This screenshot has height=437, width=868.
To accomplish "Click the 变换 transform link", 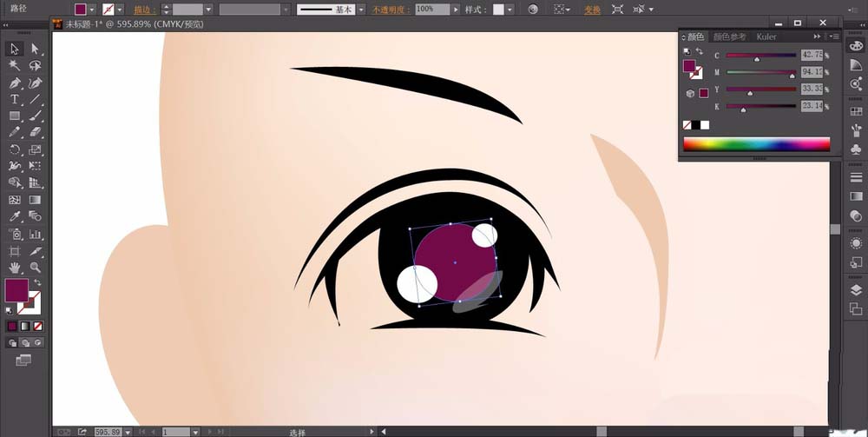I will (x=592, y=9).
